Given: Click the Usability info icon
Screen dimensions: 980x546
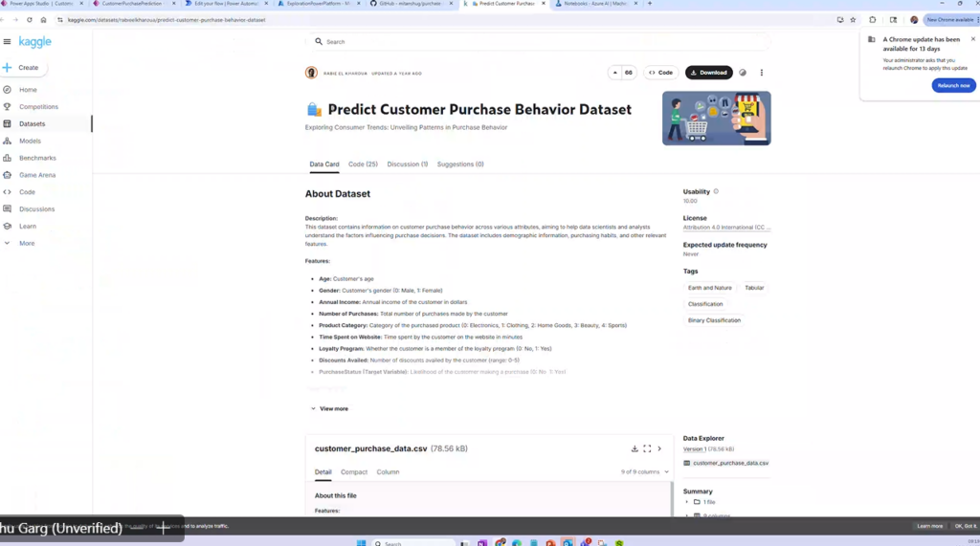Looking at the screenshot, I should click(716, 192).
